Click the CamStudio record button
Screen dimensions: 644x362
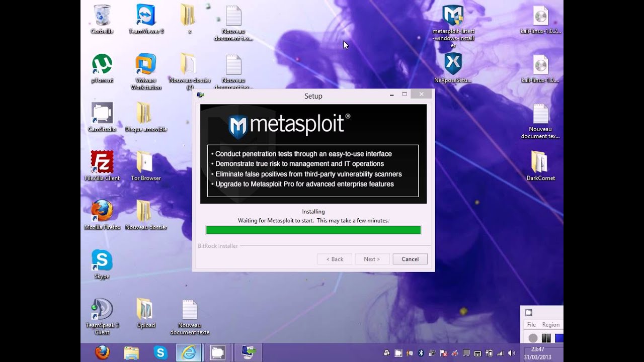tap(533, 338)
